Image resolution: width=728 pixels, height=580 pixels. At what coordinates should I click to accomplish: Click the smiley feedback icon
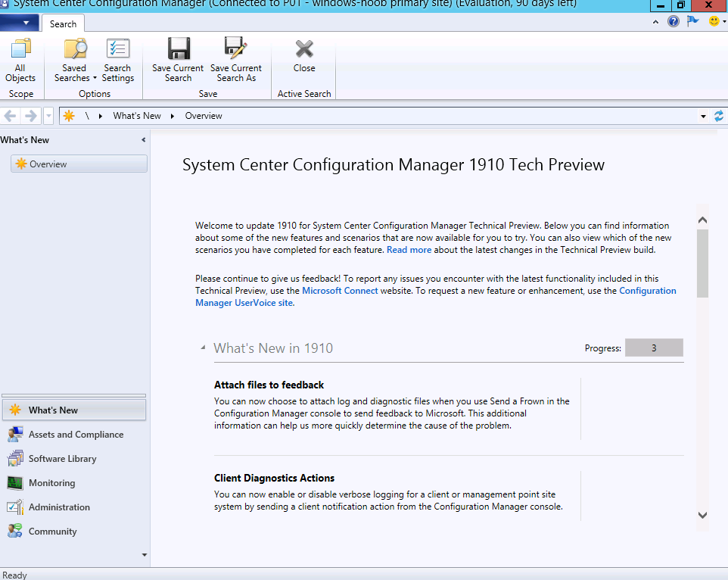[714, 21]
